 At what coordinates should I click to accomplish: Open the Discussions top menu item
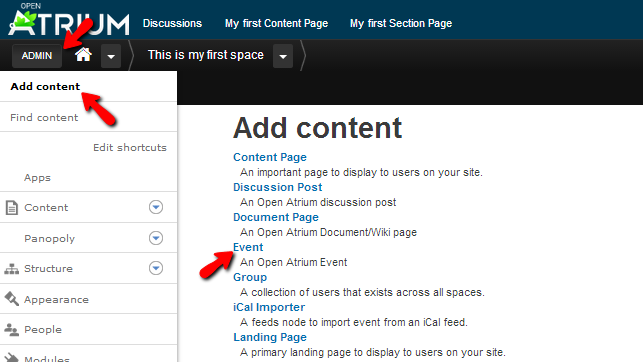(x=172, y=23)
